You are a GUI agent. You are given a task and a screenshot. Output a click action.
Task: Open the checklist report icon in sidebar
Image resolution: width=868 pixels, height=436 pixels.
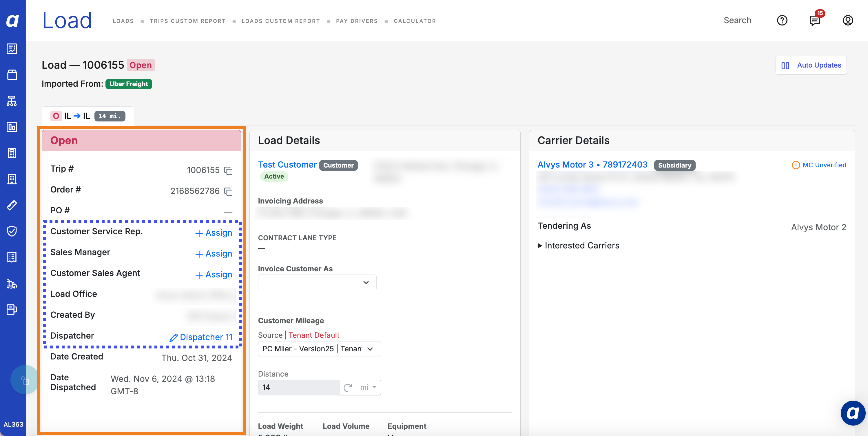click(12, 48)
